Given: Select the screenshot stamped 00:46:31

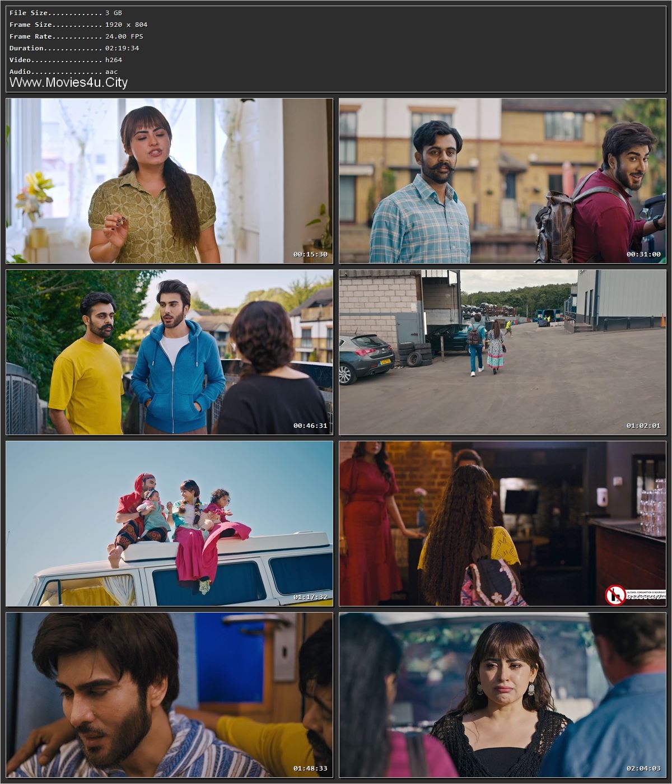Looking at the screenshot, I should click(168, 353).
